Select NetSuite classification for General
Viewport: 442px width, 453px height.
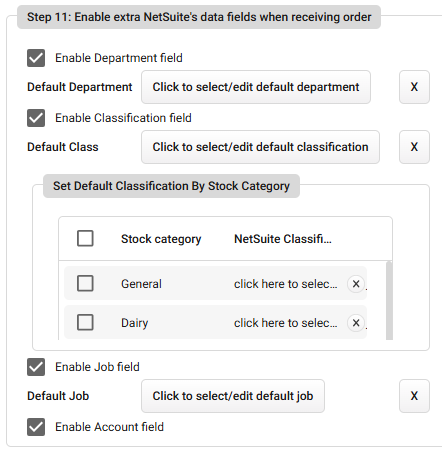285,284
